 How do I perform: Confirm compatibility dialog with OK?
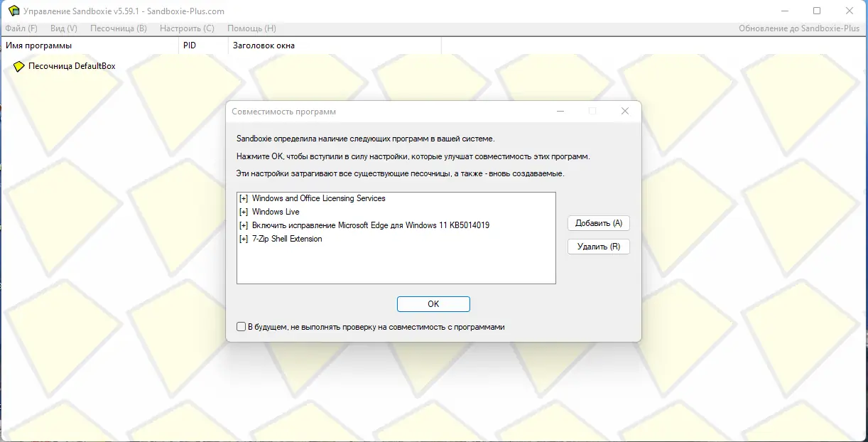coord(433,303)
